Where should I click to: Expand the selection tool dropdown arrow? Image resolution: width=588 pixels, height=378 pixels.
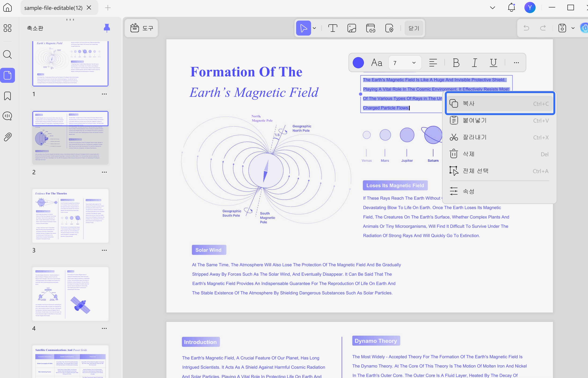click(x=314, y=28)
